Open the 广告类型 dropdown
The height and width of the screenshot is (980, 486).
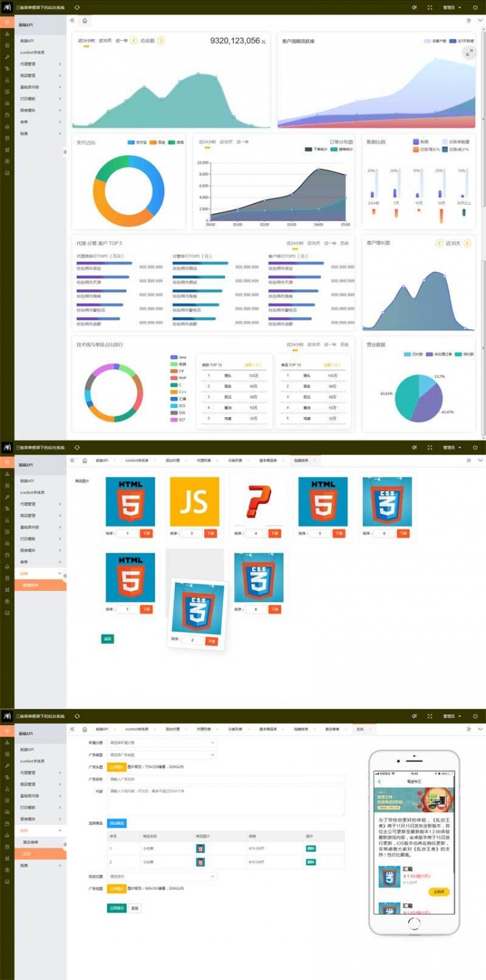coord(161,755)
